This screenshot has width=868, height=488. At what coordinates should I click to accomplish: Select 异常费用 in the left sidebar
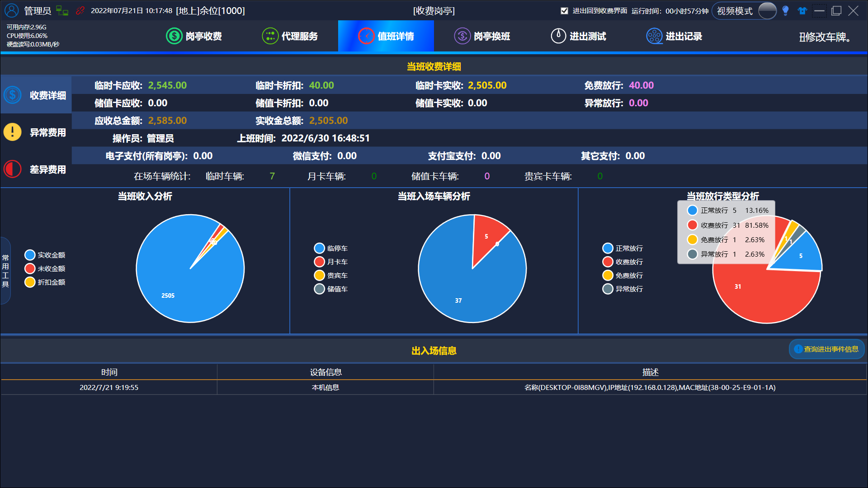(x=36, y=132)
